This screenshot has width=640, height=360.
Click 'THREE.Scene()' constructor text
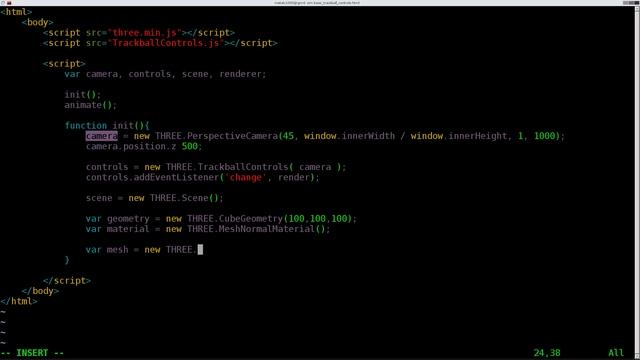pos(184,198)
